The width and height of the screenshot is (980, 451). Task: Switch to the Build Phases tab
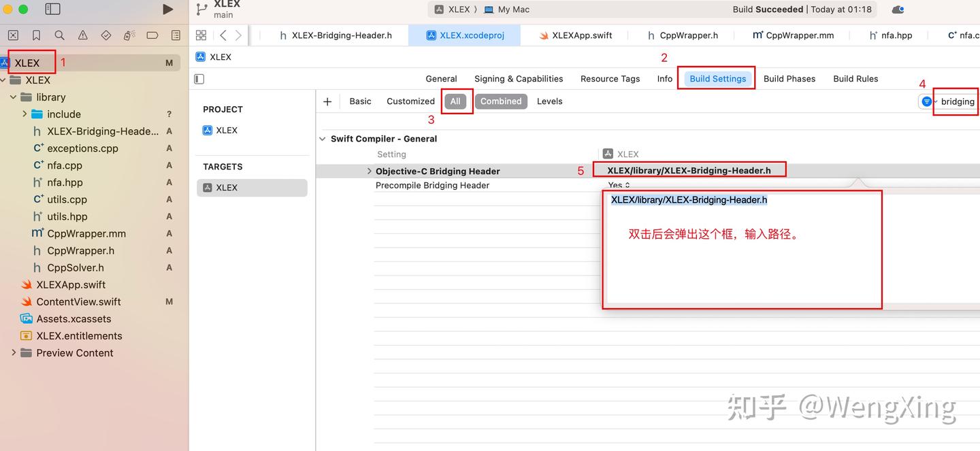[789, 79]
